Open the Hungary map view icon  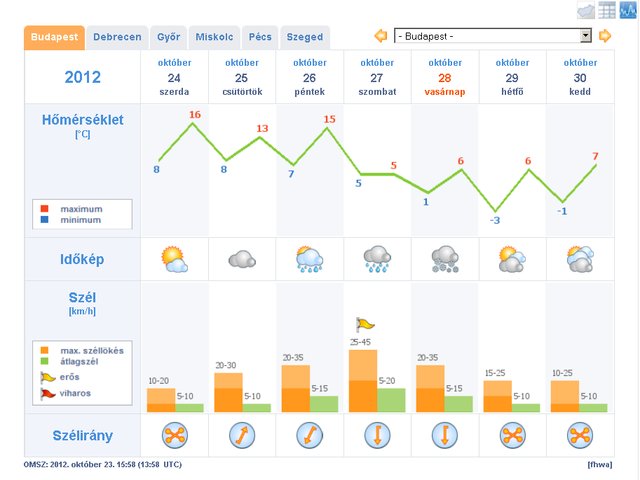586,11
